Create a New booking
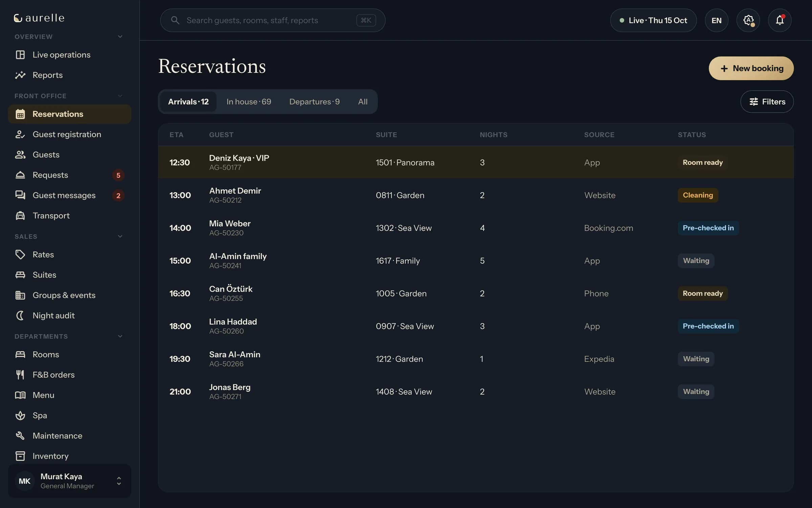This screenshot has height=508, width=812. 751,68
